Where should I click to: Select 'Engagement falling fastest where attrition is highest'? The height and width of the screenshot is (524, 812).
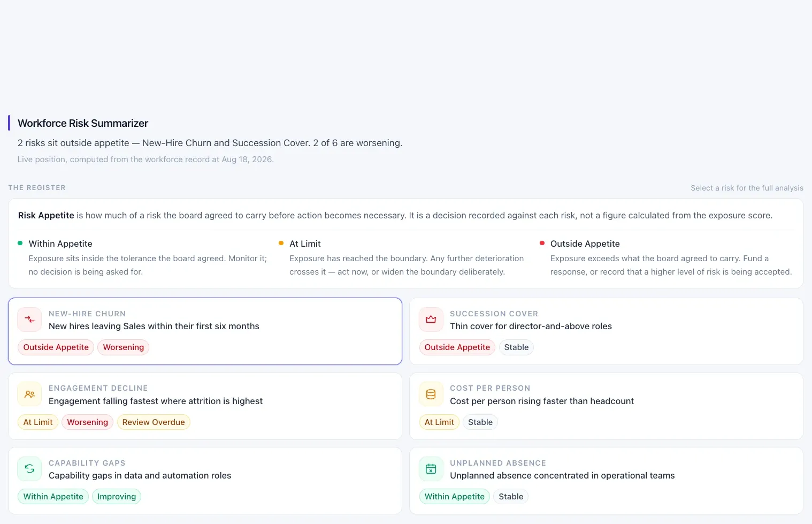click(156, 401)
